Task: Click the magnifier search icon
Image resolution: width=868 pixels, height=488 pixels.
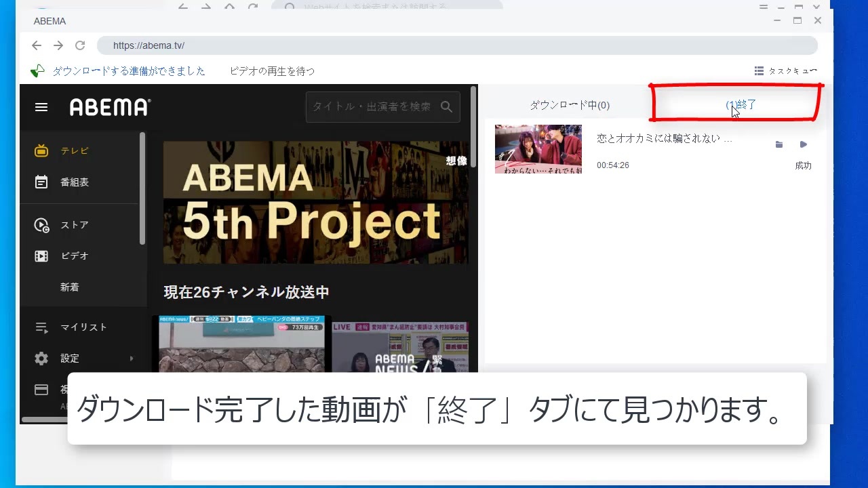Action: [x=446, y=107]
